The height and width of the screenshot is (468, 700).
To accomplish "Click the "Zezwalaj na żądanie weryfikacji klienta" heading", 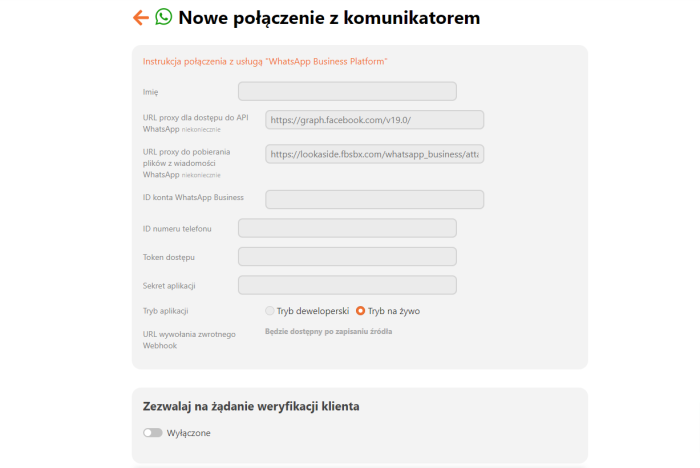I will tap(251, 406).
